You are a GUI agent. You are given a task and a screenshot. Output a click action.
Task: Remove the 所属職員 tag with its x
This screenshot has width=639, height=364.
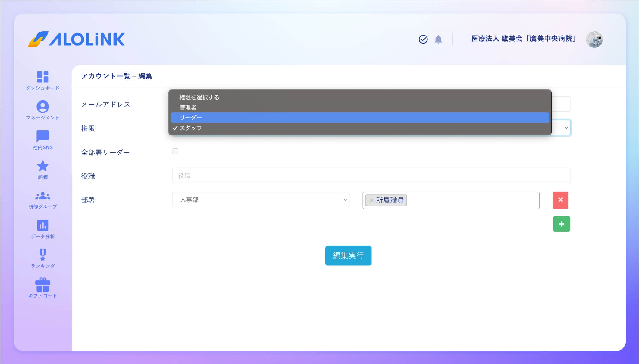371,200
